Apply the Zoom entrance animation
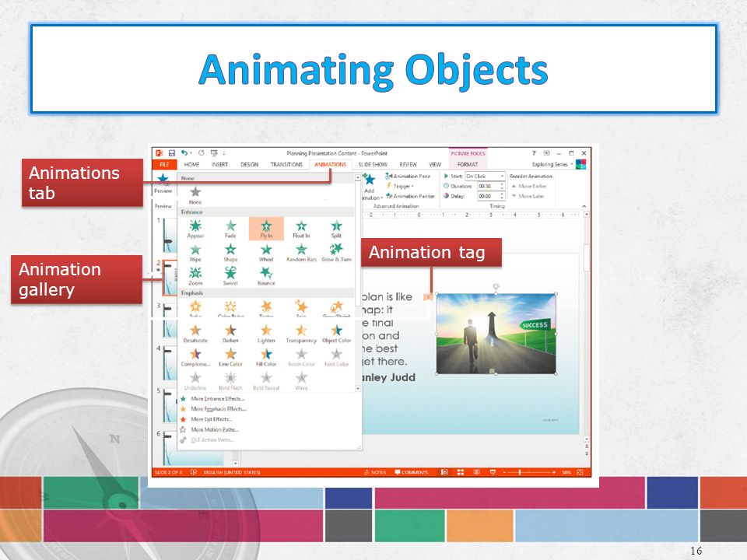The image size is (747, 560). click(x=195, y=276)
